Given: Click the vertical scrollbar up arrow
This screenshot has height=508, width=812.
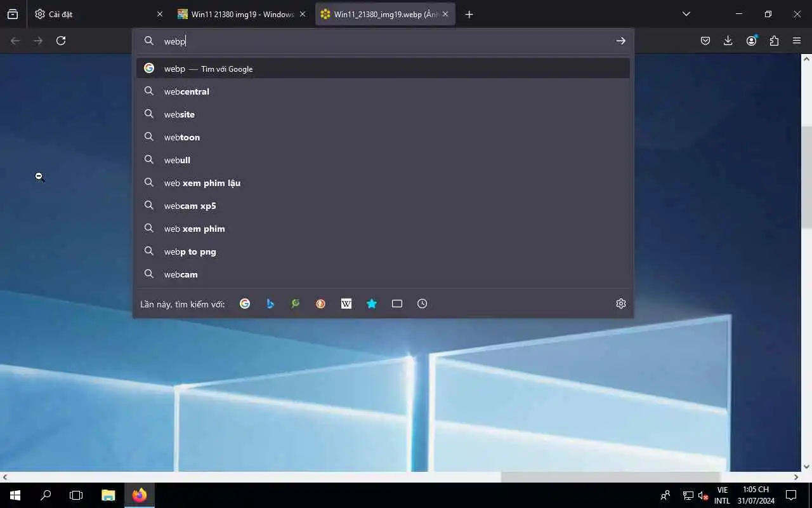Looking at the screenshot, I should 807,59.
